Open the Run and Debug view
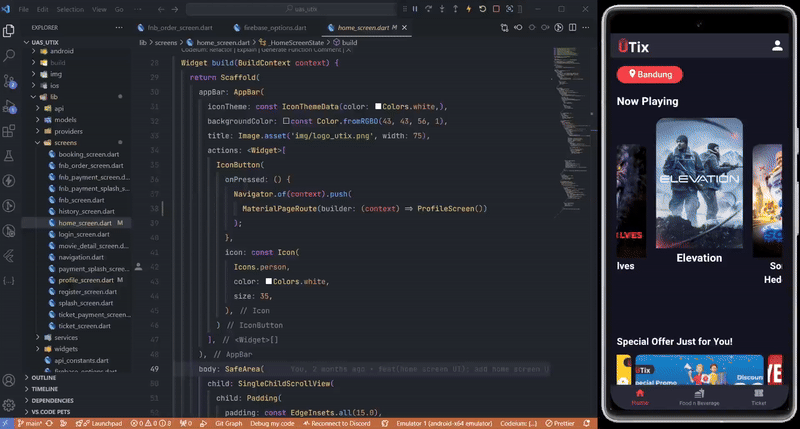This screenshot has width=800, height=429. tap(9, 108)
